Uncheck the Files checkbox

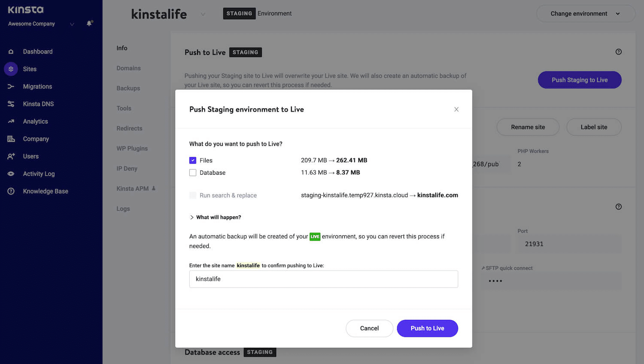pyautogui.click(x=193, y=161)
